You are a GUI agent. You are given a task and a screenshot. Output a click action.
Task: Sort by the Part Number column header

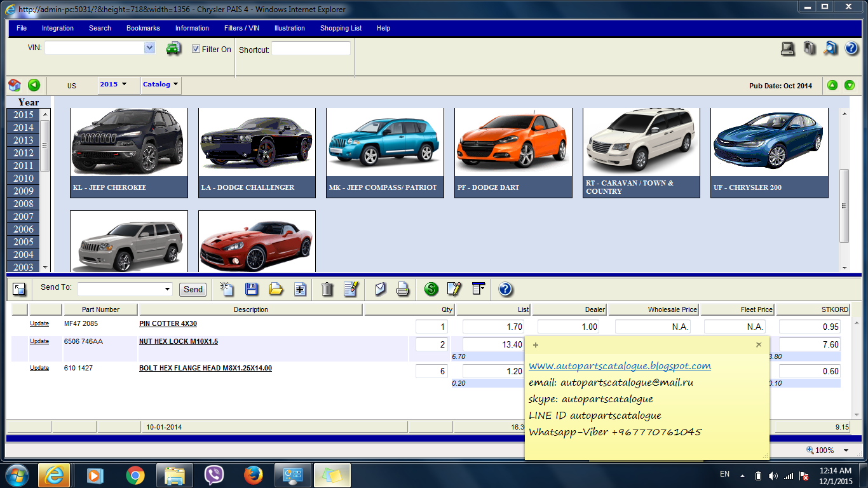pyautogui.click(x=100, y=309)
